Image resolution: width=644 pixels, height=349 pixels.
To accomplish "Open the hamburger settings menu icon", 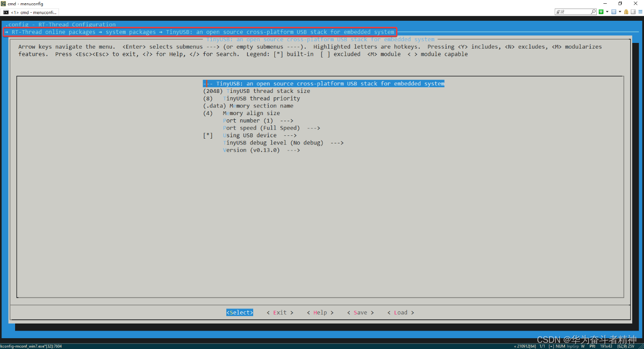I will pos(640,12).
